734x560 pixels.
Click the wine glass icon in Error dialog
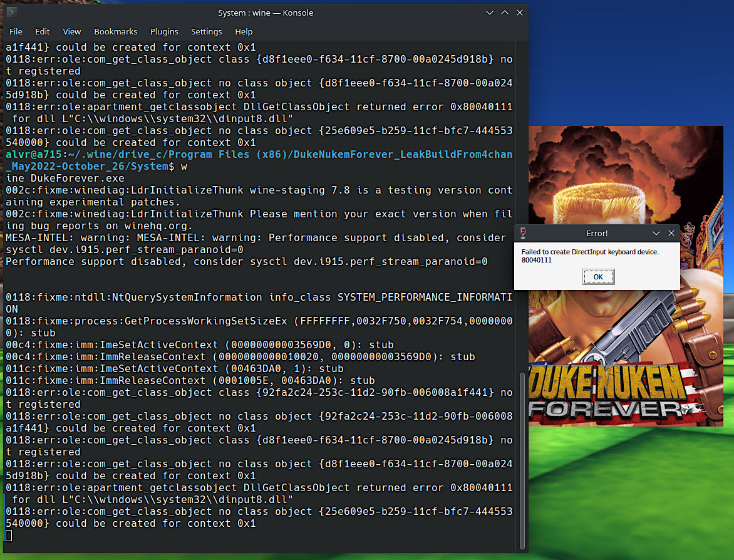click(523, 233)
